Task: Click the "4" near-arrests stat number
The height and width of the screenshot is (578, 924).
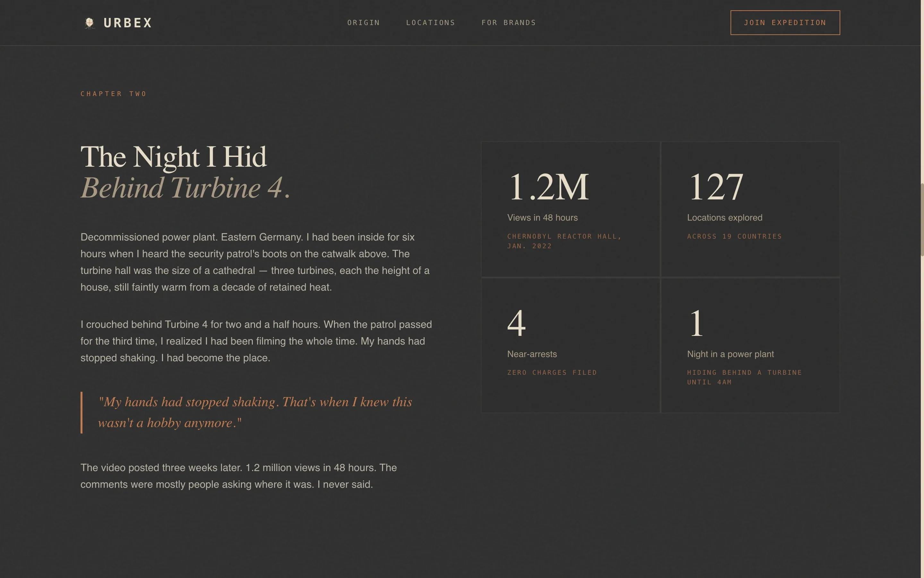Action: pos(516,323)
